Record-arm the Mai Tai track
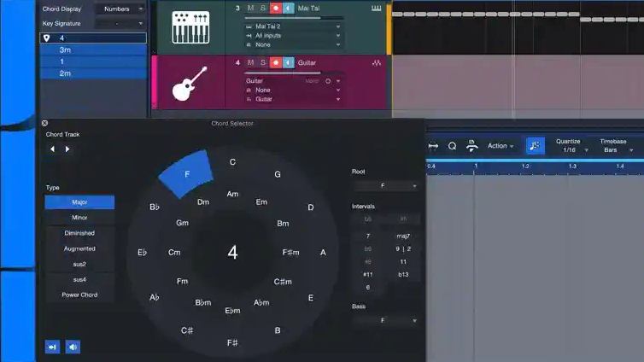 coord(276,8)
